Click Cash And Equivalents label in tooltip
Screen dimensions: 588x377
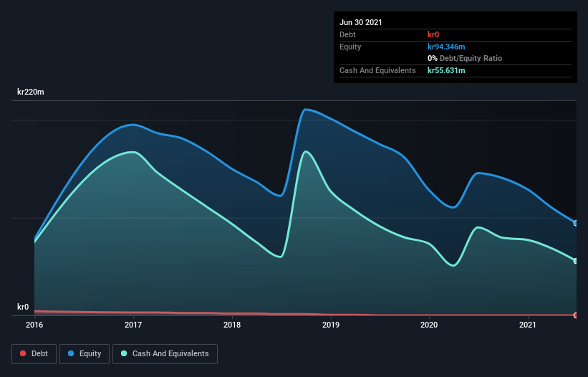(377, 70)
